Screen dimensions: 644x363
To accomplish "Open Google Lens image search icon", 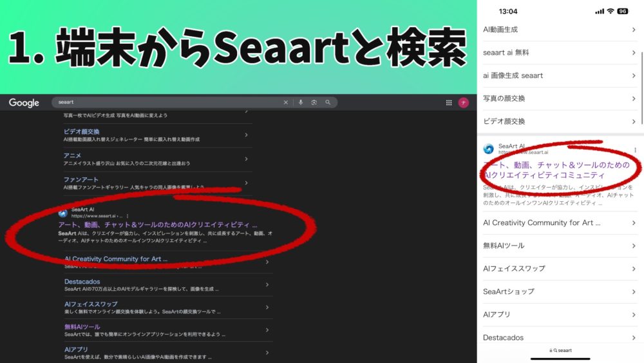I will coord(314,103).
